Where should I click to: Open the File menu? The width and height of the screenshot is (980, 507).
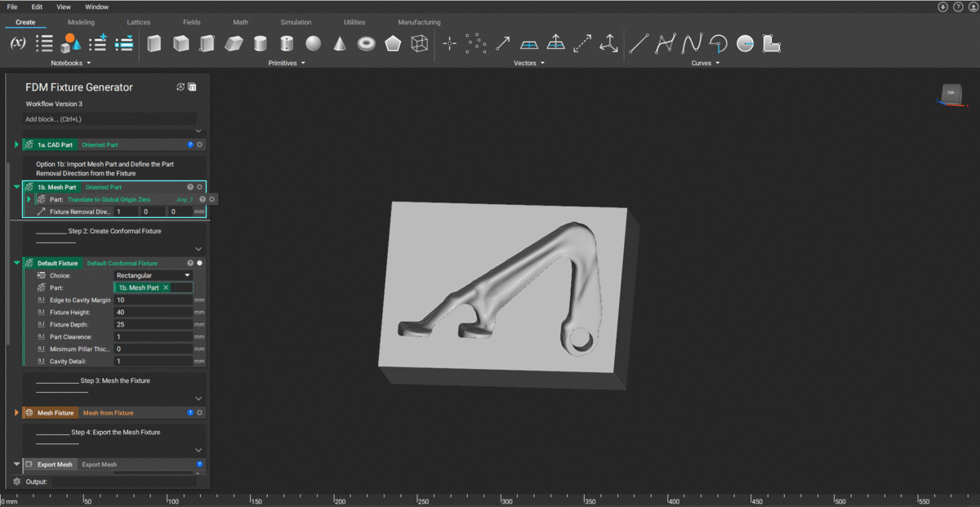[11, 7]
